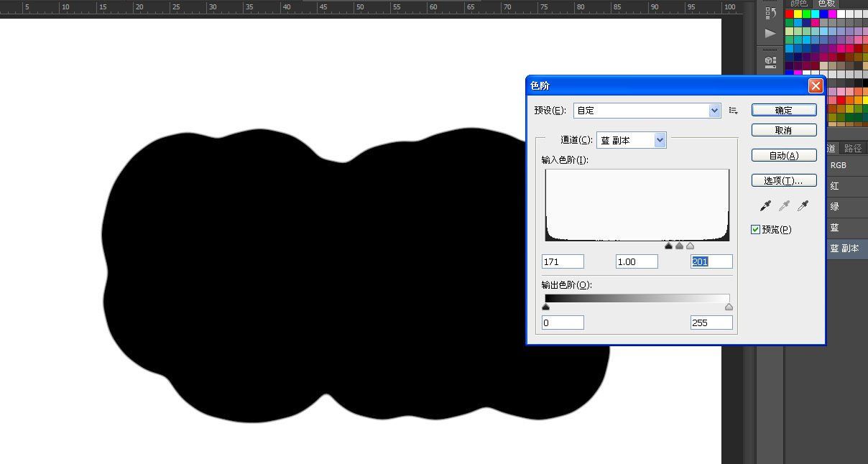This screenshot has width=868, height=464.
Task: Select the 蓝 channel row
Action: point(847,228)
